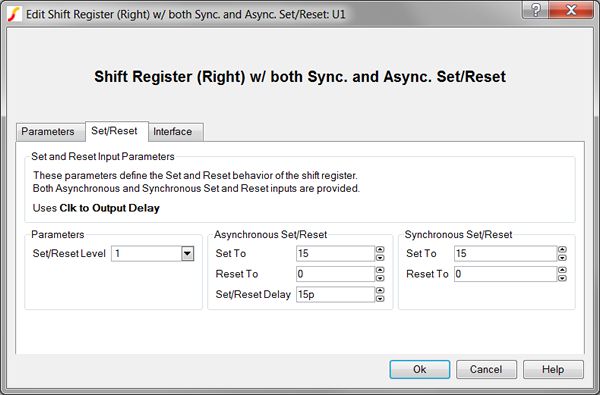600x395 pixels.
Task: Click the question mark help icon
Action: pyautogui.click(x=536, y=10)
